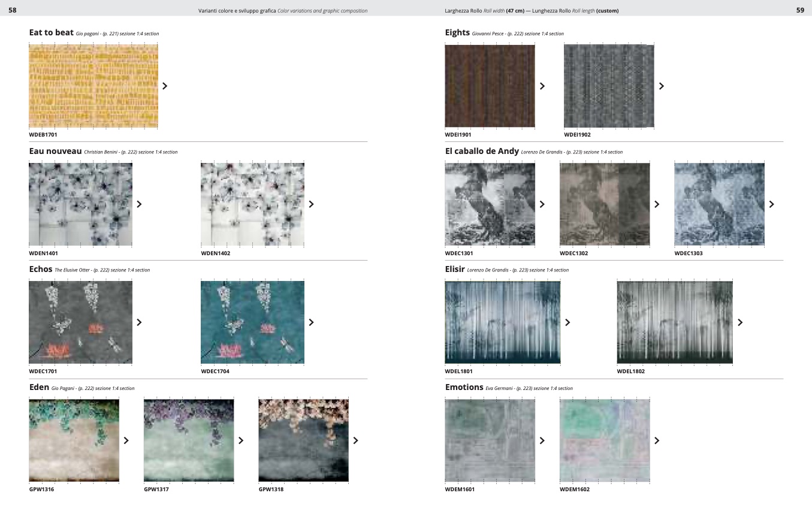Click the chevron next to WDEC1303 image
812x526 pixels.
coord(771,204)
